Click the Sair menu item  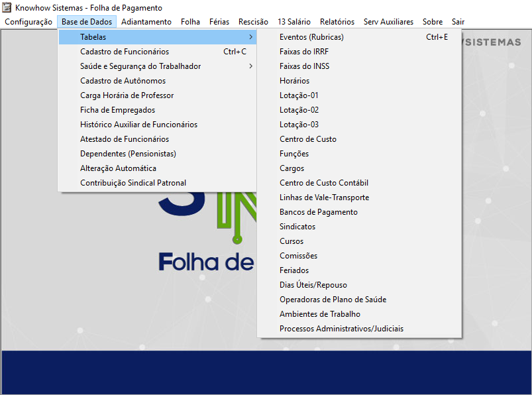pos(458,22)
